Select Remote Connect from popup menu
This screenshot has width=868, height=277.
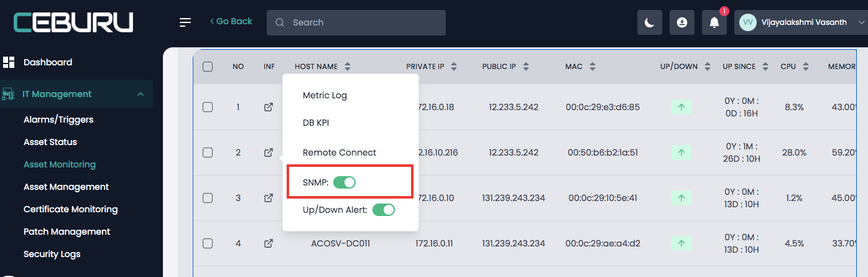(x=339, y=153)
